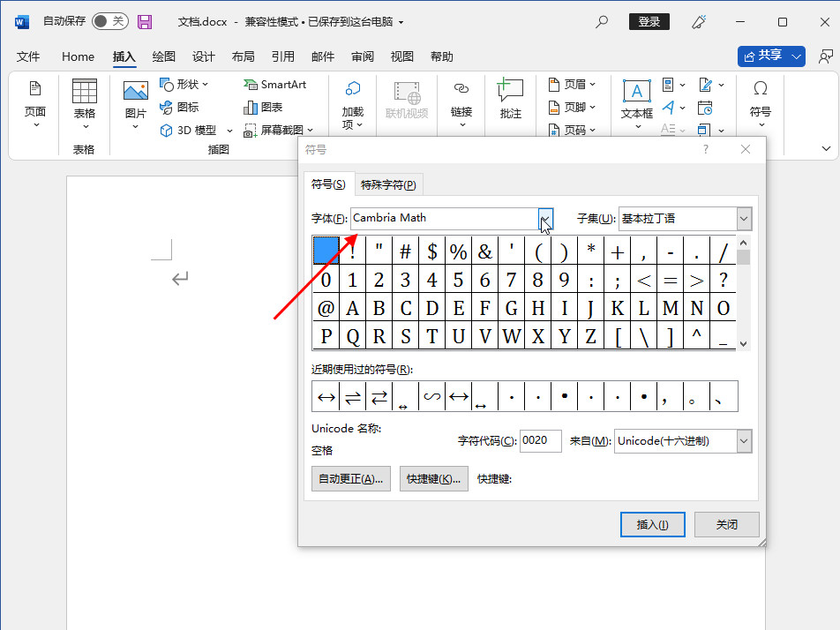
Task: Choose the recent ⇌ symbol
Action: [353, 397]
